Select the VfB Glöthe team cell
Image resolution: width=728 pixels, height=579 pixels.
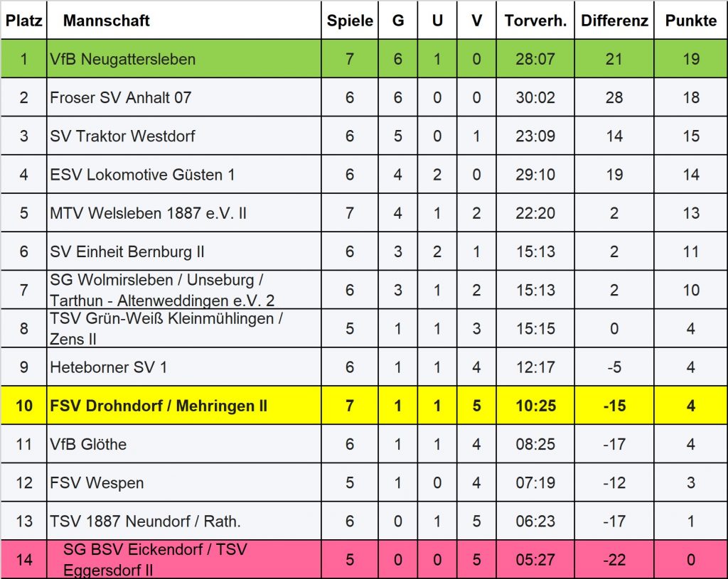(x=88, y=444)
